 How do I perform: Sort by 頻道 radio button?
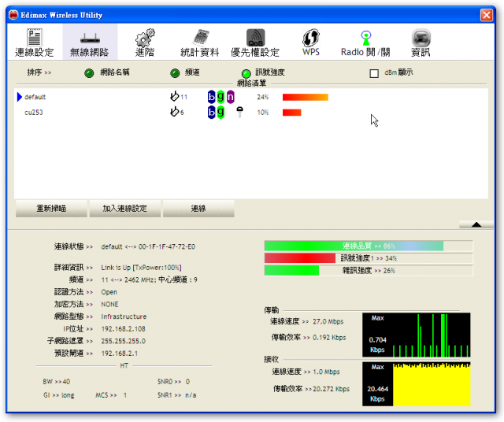tap(175, 73)
